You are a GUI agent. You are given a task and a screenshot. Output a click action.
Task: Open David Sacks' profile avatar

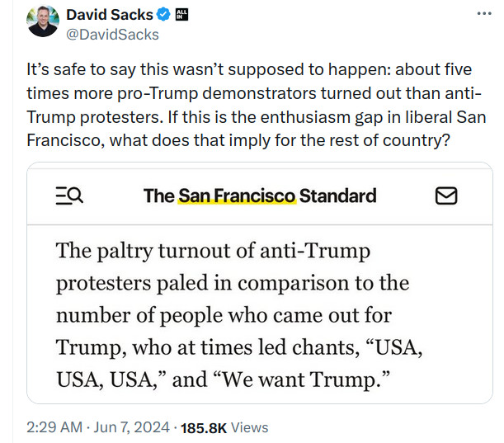pos(42,22)
